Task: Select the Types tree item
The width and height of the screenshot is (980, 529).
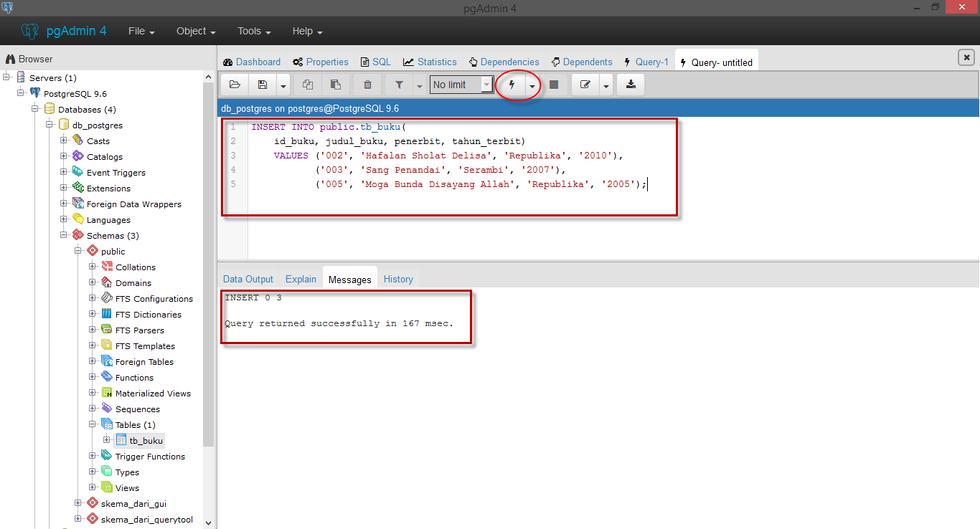Action: point(127,472)
